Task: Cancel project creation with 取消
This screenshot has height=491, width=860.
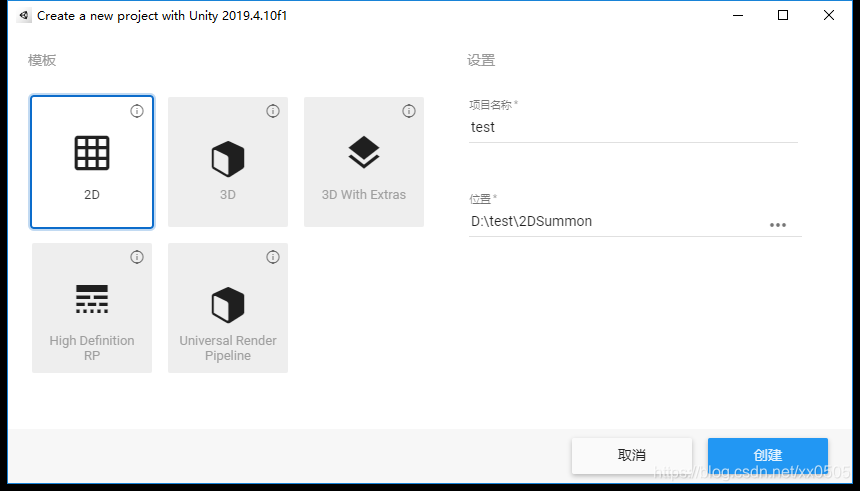Action: pyautogui.click(x=632, y=455)
